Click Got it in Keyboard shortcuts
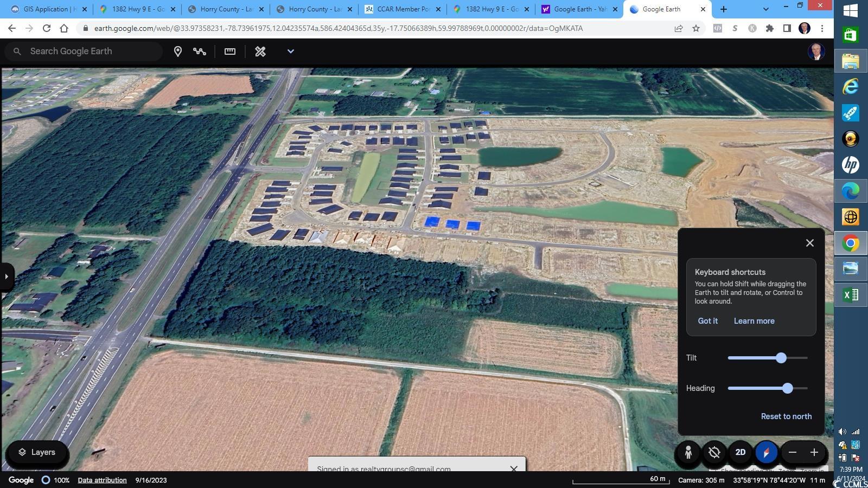Screen dimensions: 868x488 707,321
